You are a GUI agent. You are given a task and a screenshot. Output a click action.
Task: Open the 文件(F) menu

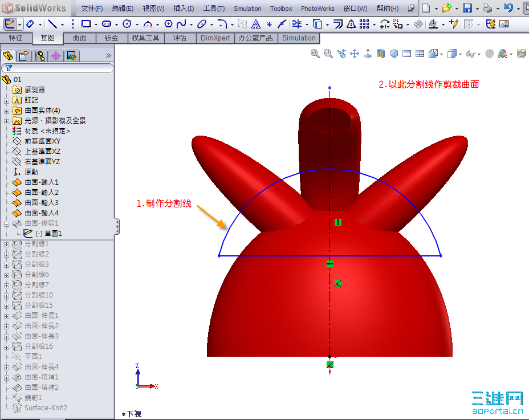pos(92,9)
